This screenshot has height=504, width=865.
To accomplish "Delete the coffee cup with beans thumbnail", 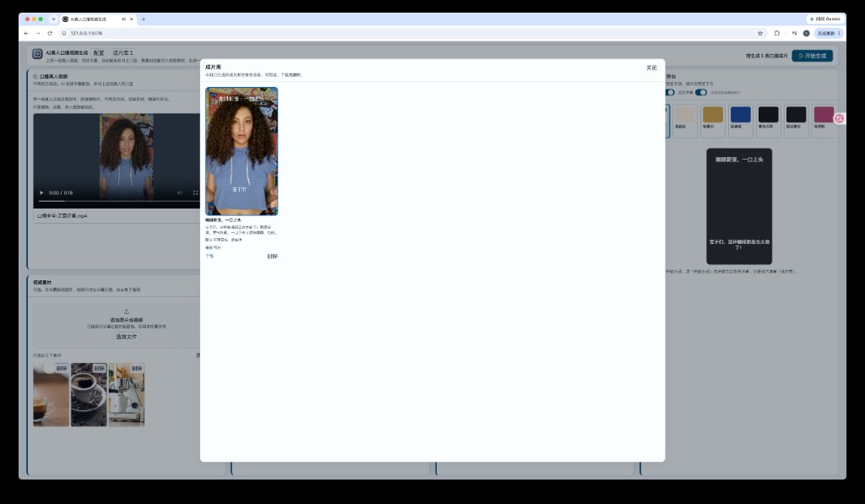I will [x=99, y=368].
